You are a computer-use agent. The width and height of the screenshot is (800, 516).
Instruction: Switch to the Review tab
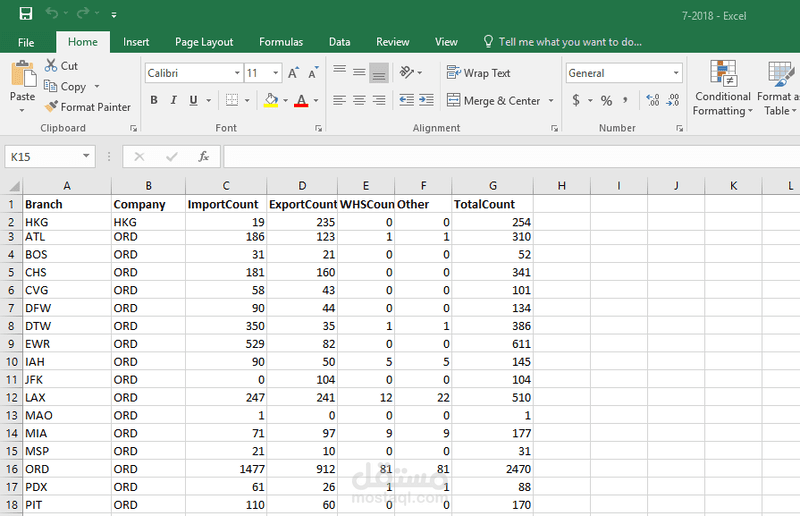coord(392,42)
